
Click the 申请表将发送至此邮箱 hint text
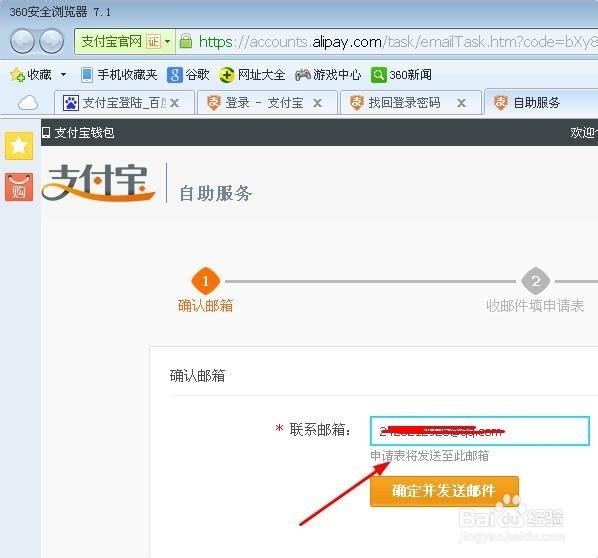pos(429,455)
